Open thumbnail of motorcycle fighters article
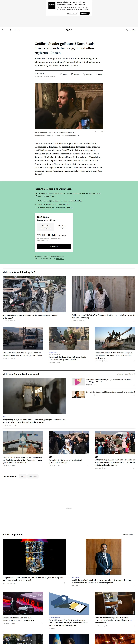 point(35,294)
